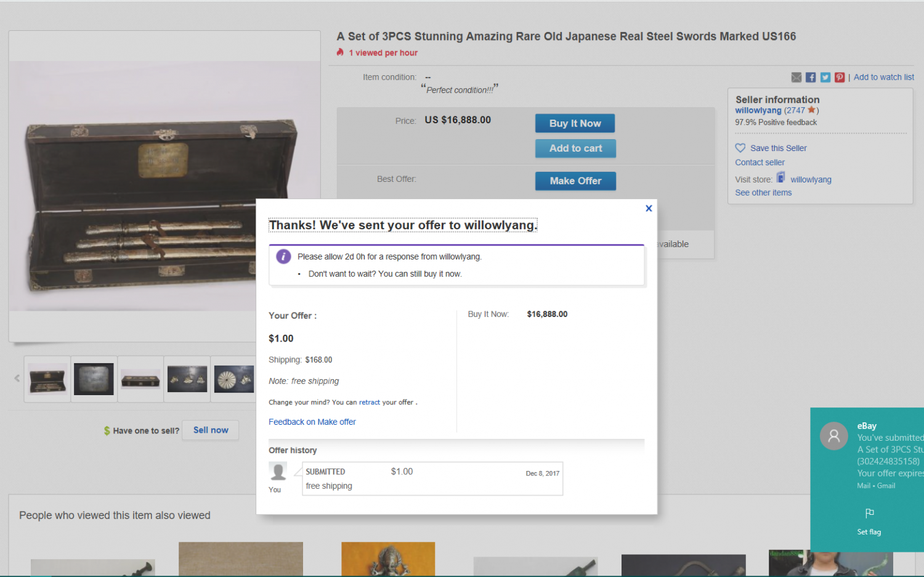
Task: Click the US $16,888.00 price
Action: [x=458, y=120]
